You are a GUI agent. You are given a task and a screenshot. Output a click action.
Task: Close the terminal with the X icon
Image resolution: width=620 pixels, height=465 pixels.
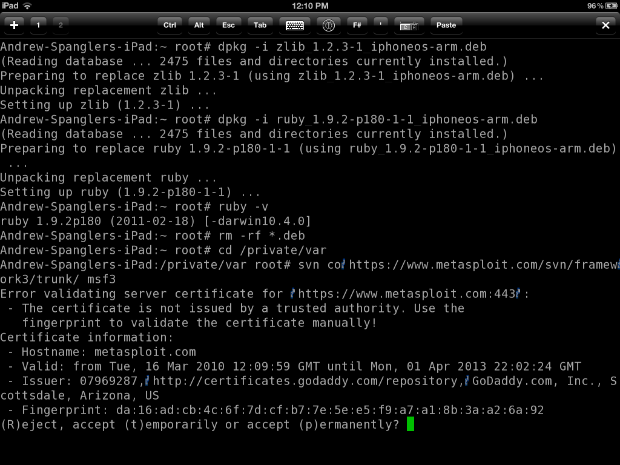(604, 24)
